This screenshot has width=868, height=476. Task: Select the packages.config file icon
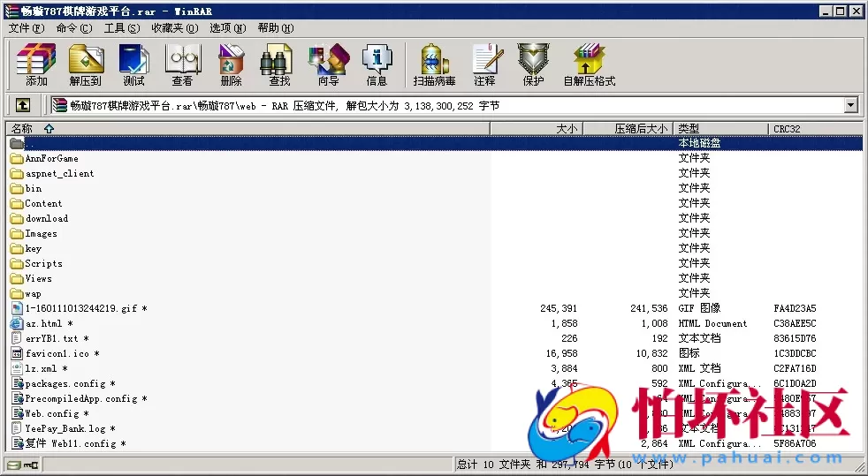click(x=17, y=383)
